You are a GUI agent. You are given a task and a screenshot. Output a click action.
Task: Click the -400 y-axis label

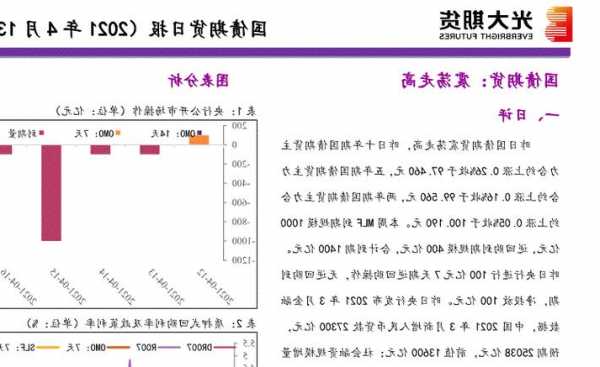click(241, 183)
